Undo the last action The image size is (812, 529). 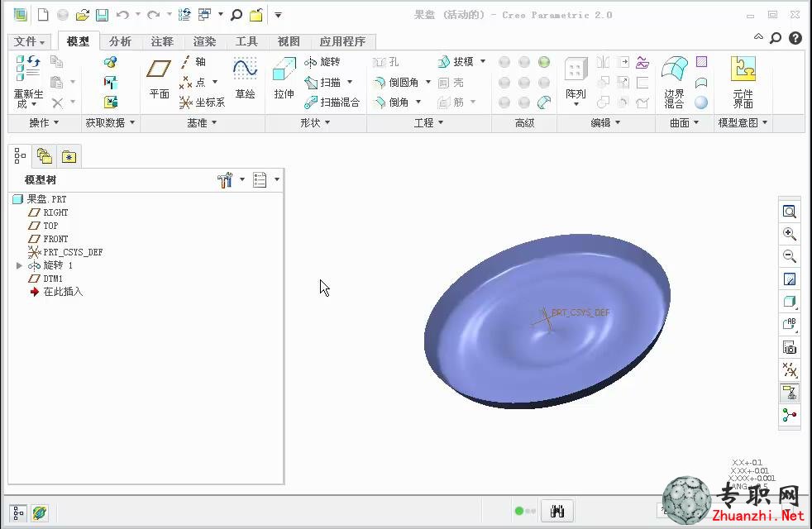(122, 15)
